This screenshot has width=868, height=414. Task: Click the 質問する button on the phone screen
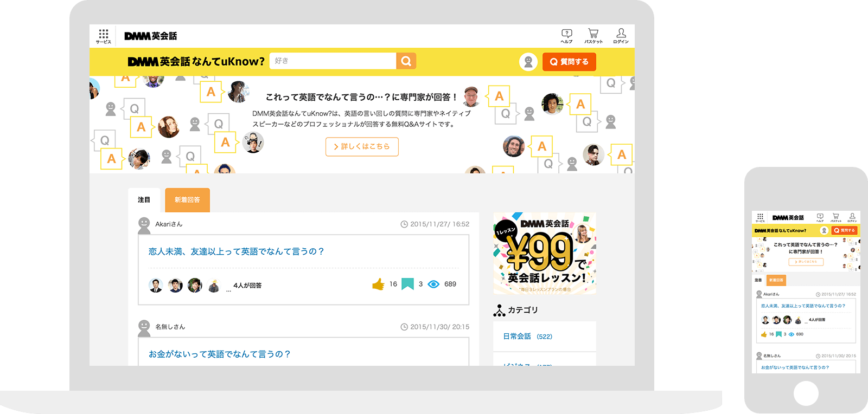pyautogui.click(x=844, y=230)
